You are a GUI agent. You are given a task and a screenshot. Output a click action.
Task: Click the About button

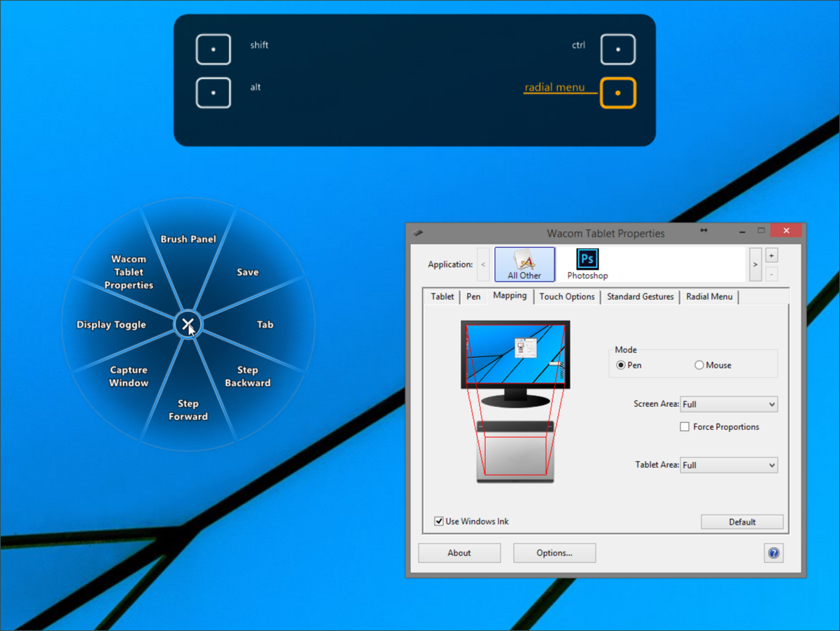459,553
